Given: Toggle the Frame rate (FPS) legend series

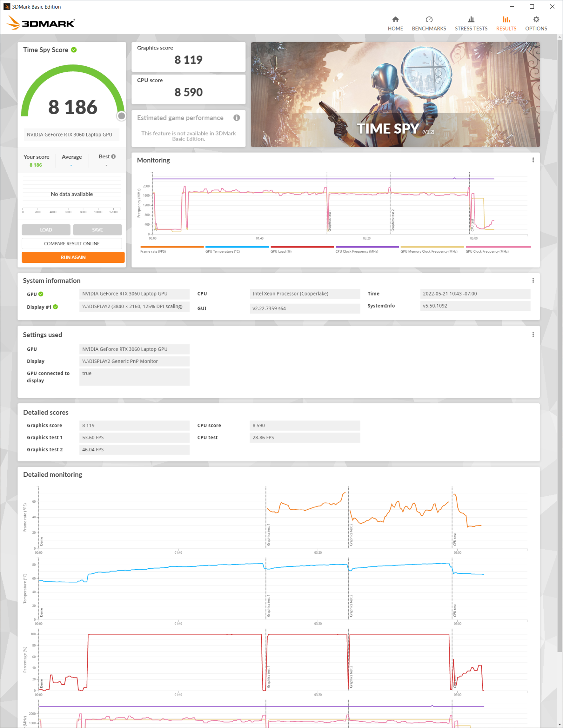Looking at the screenshot, I should point(153,251).
